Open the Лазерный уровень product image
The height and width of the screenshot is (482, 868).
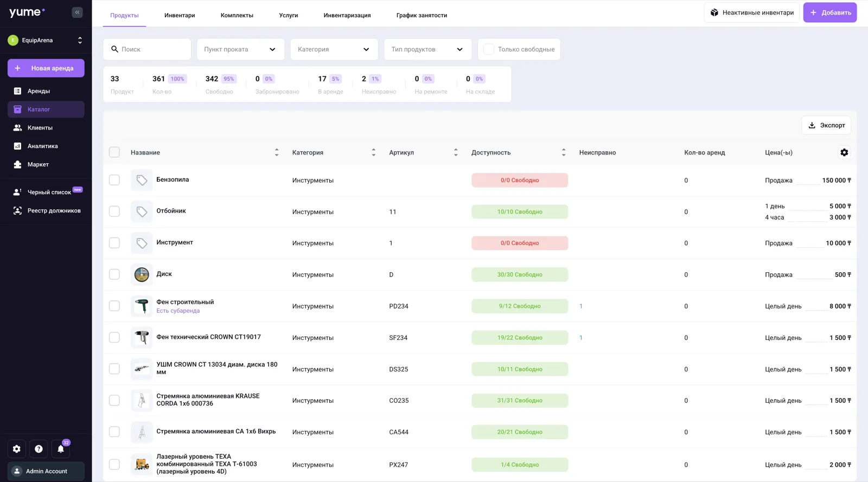point(142,464)
